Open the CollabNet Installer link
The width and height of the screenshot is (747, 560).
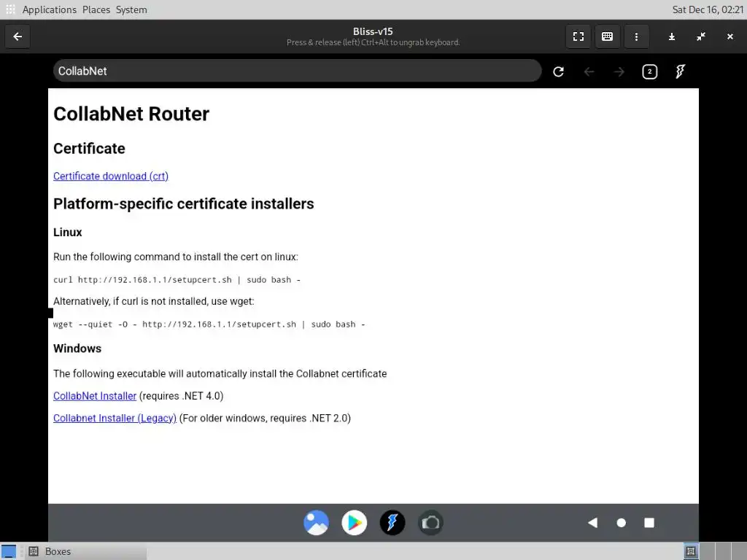[95, 396]
